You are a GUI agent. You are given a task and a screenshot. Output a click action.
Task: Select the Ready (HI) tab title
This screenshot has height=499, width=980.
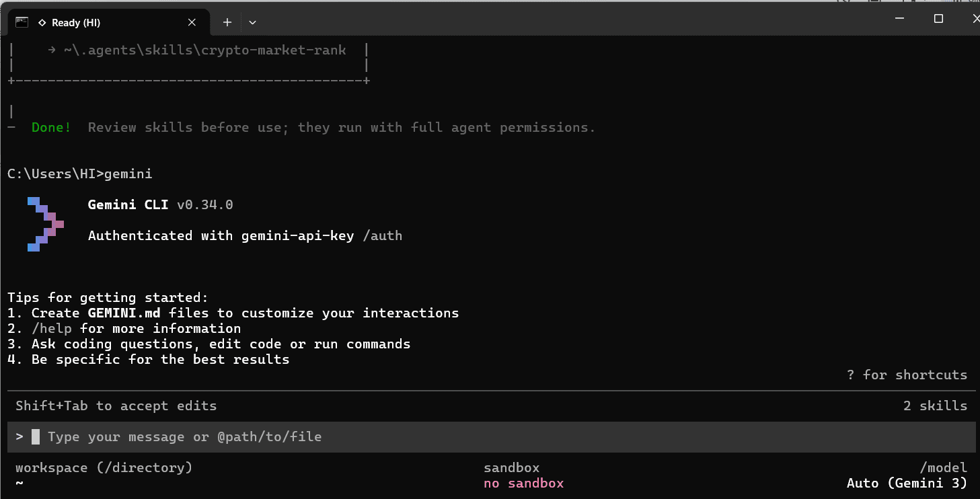click(x=75, y=23)
